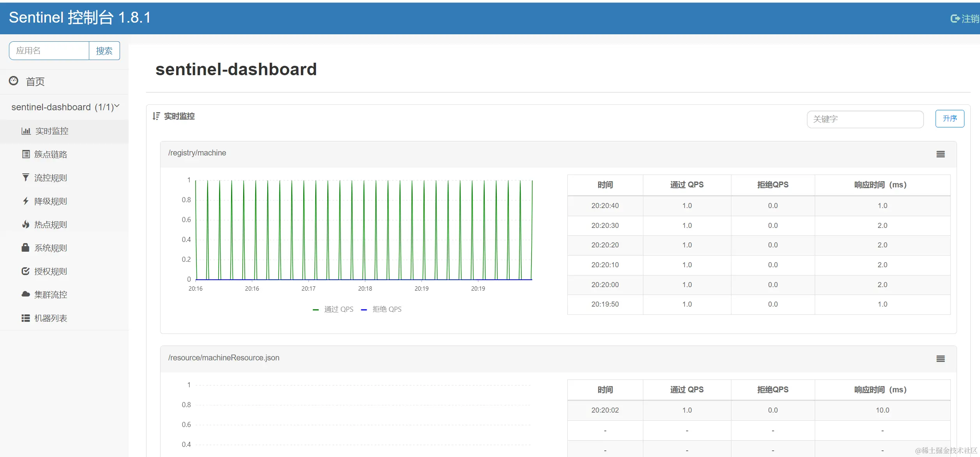Click the 关键字 keyword input field

[865, 119]
